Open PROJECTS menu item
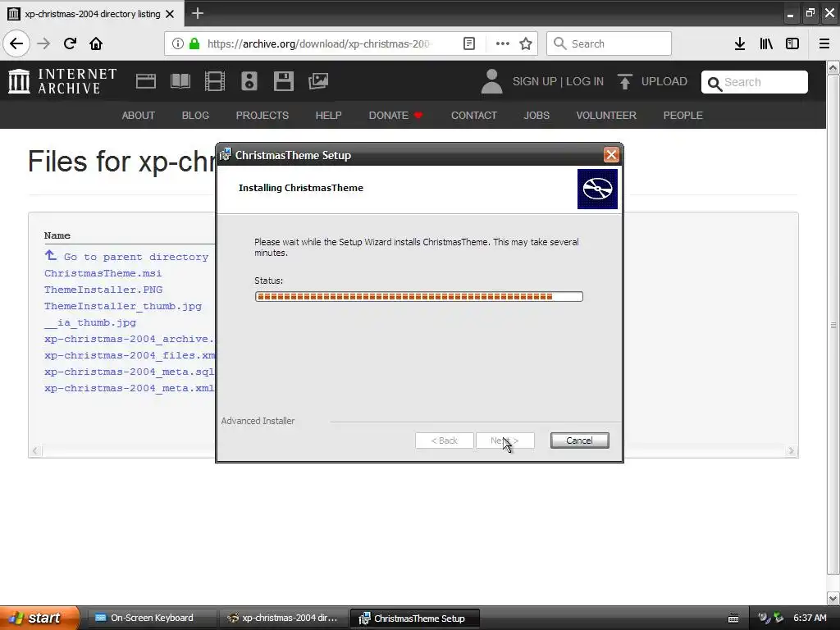The height and width of the screenshot is (630, 840). [262, 115]
